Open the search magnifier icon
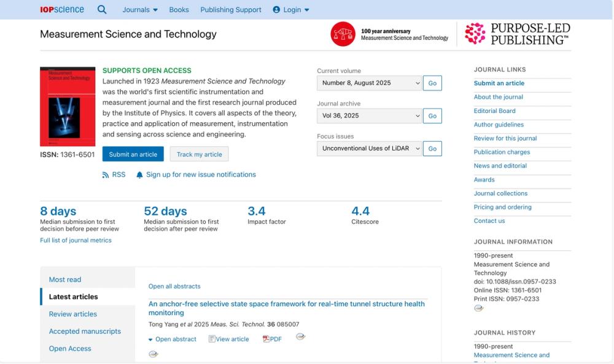Viewport: 614px width, 364px height. click(102, 9)
